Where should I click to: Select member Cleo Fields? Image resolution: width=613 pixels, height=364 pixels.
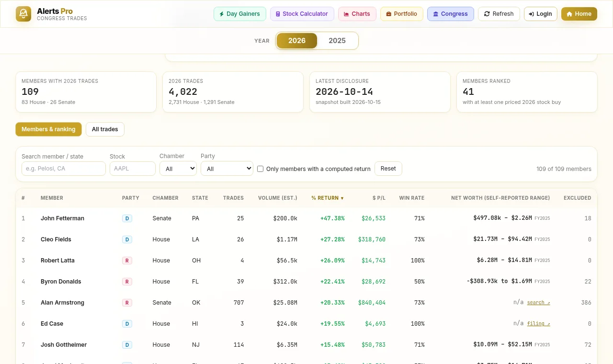[56, 239]
